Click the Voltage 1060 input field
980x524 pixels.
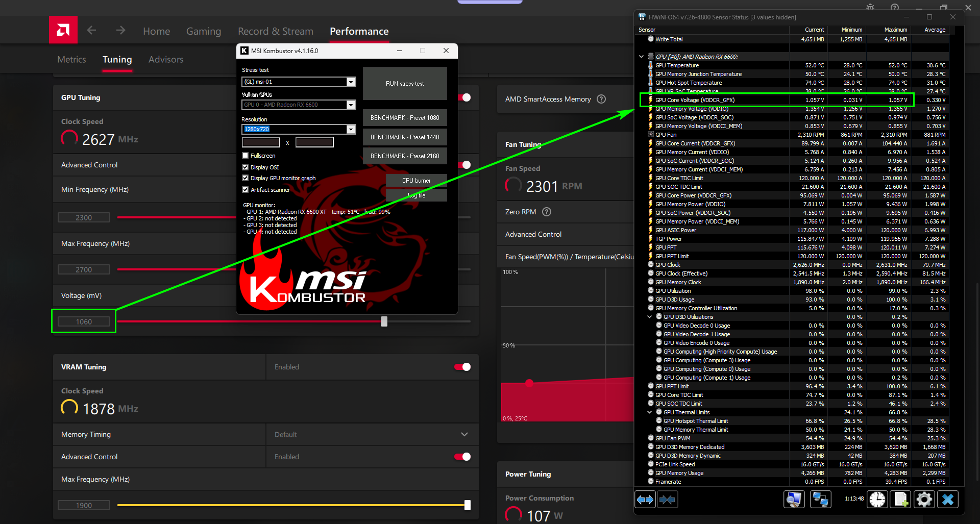(x=84, y=321)
